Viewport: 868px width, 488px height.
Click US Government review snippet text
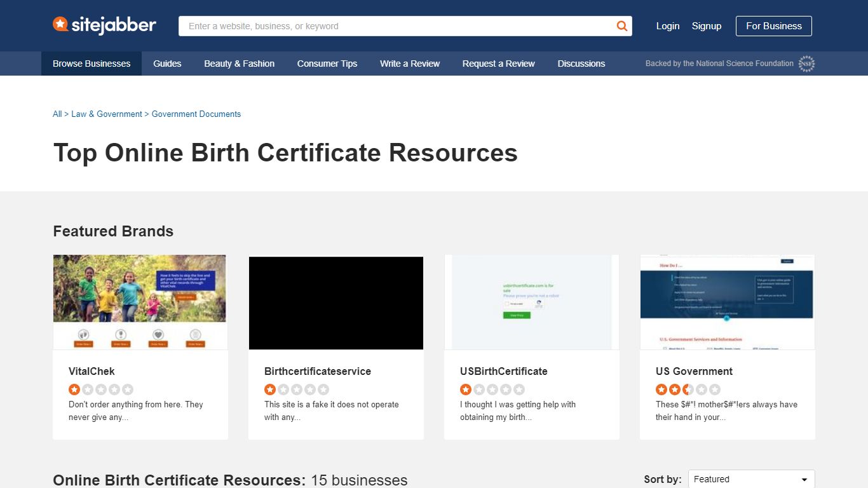pos(726,410)
